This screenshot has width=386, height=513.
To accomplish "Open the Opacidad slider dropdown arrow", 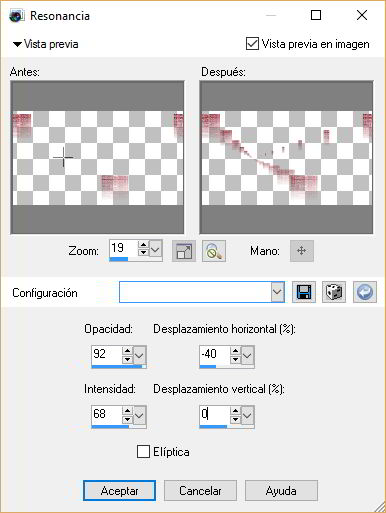I will tap(139, 355).
